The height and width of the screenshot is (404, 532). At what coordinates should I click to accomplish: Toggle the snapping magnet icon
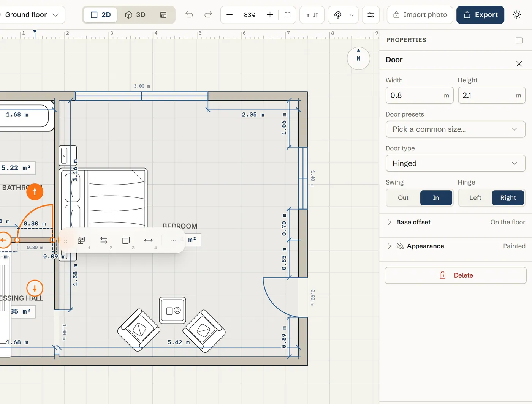[x=337, y=15]
